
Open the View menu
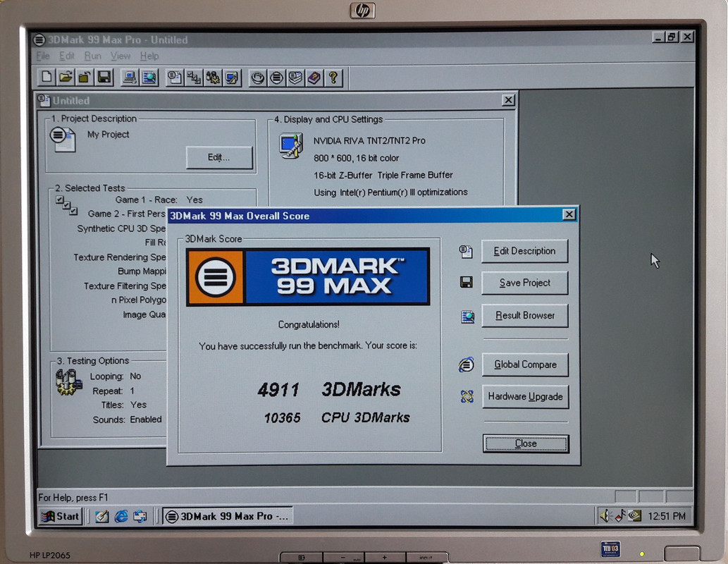pyautogui.click(x=121, y=56)
